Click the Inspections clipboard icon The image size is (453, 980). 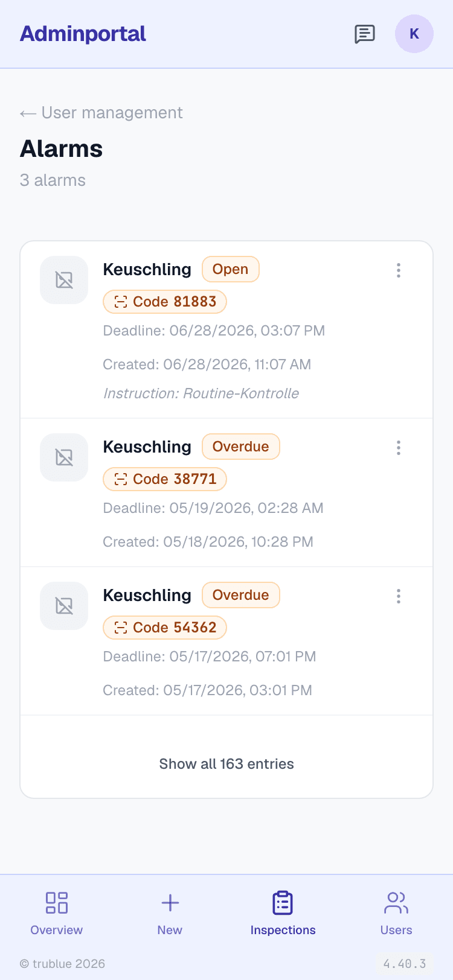[x=283, y=903]
